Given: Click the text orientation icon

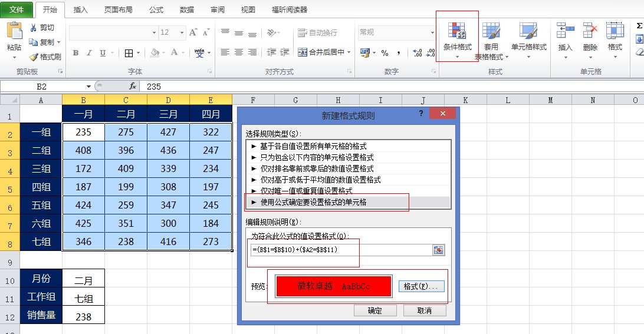Looking at the screenshot, I should tap(271, 32).
